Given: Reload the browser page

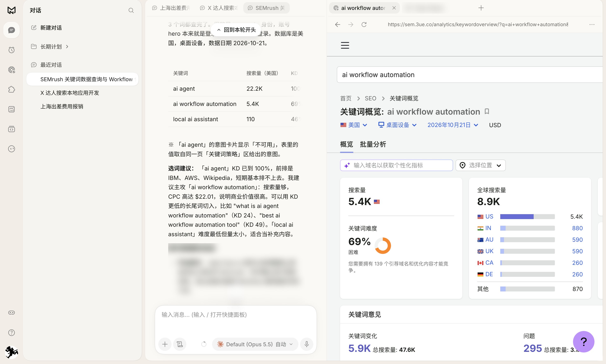Looking at the screenshot, I should coord(364,25).
